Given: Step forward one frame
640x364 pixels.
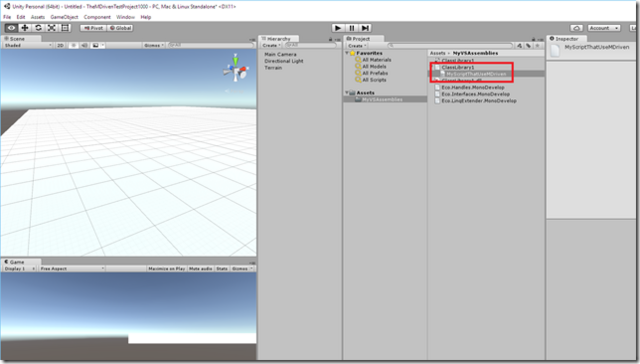Looking at the screenshot, I should [365, 28].
